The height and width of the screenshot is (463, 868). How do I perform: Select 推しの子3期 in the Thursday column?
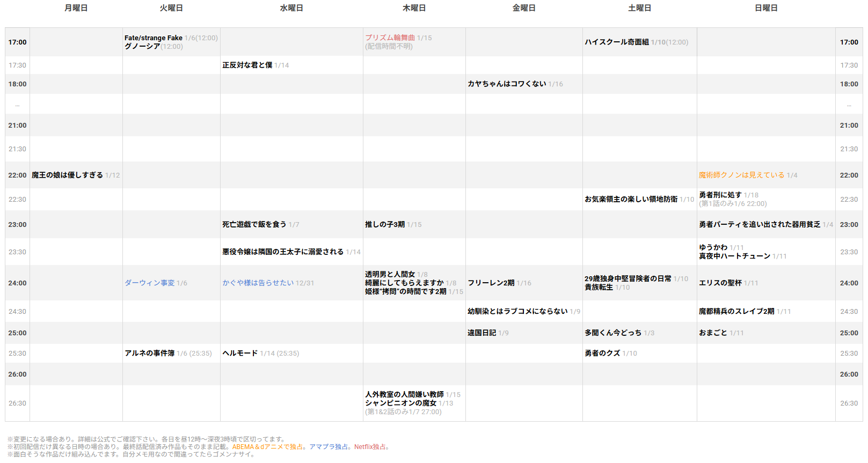(x=384, y=225)
